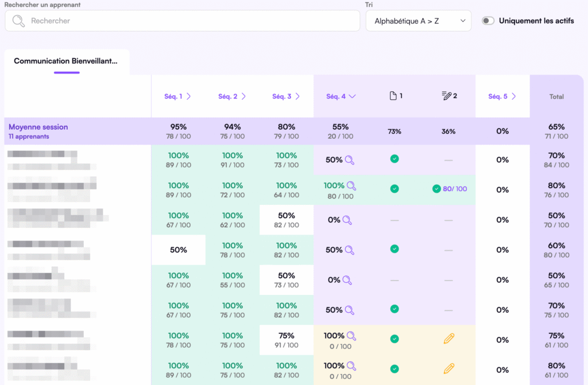Click the 50% 73 / 100 cell in Séq. 3

[x=287, y=280]
